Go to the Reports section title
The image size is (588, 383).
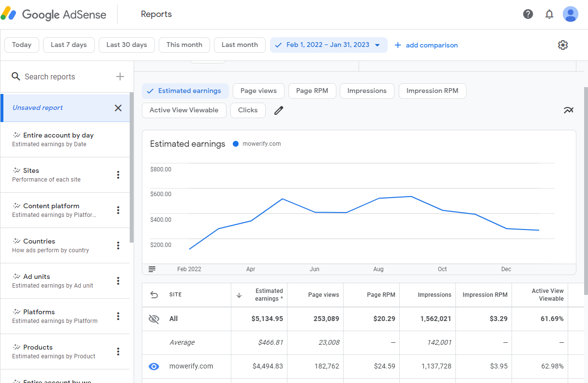click(156, 14)
